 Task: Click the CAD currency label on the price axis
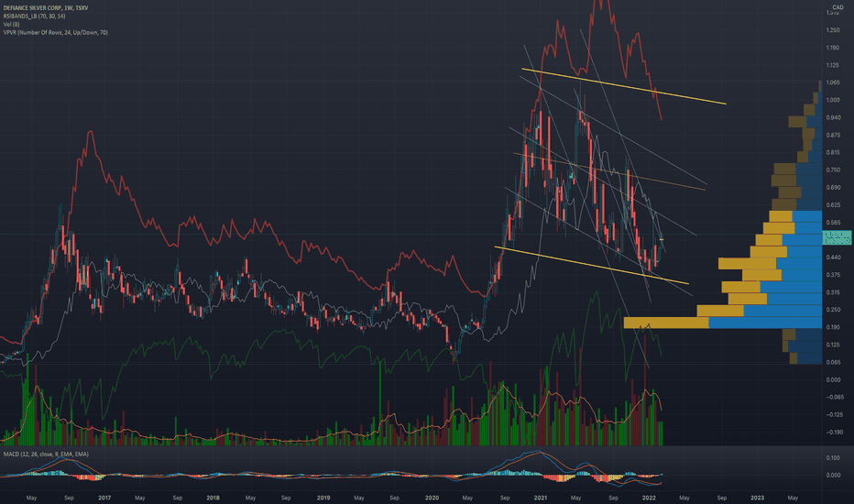point(838,7)
